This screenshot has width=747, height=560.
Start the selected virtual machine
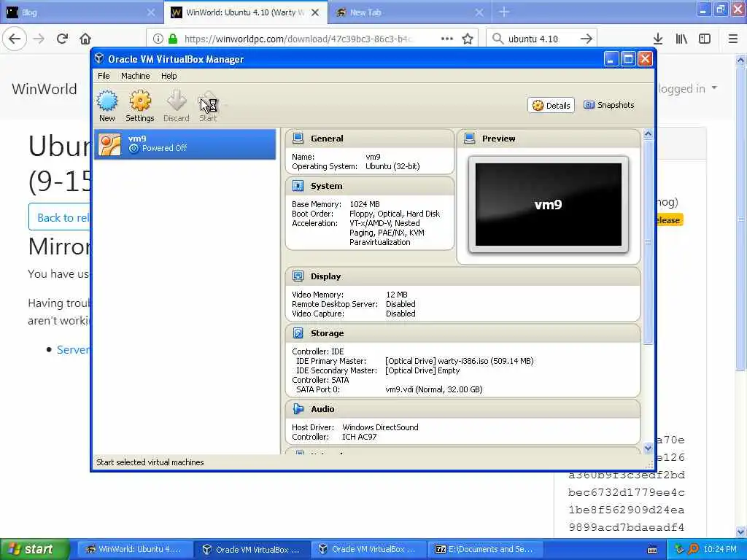(x=208, y=106)
